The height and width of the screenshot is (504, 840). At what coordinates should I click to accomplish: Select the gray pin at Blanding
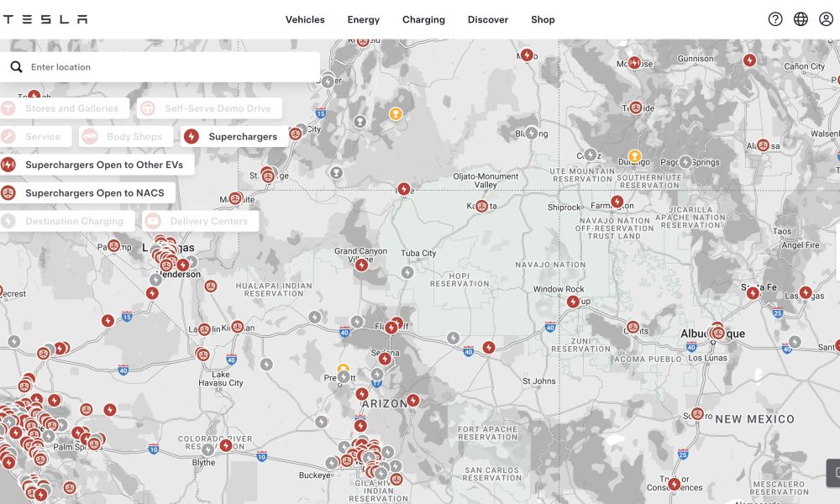[x=532, y=132]
